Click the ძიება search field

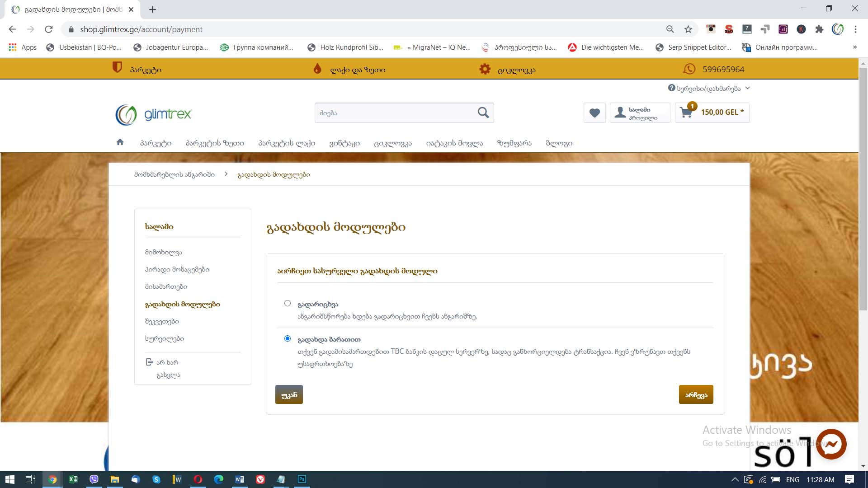click(x=393, y=113)
